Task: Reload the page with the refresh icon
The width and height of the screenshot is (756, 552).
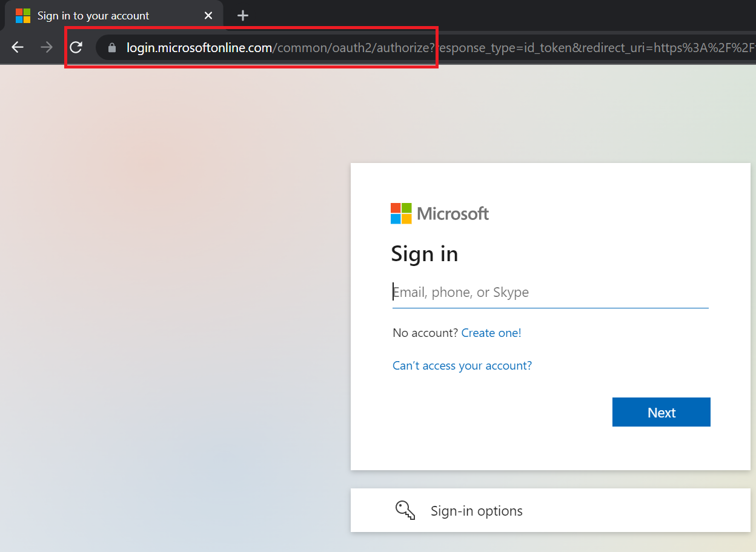Action: coord(76,47)
